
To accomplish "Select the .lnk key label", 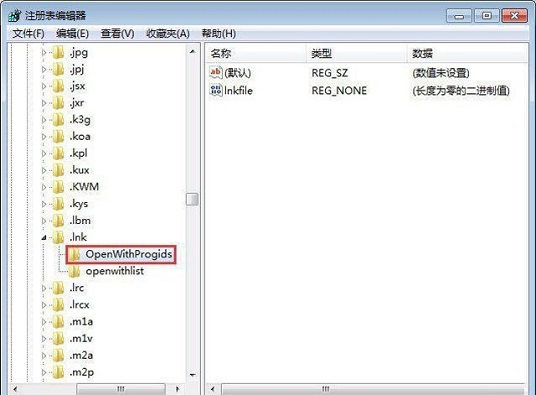I will click(78, 237).
